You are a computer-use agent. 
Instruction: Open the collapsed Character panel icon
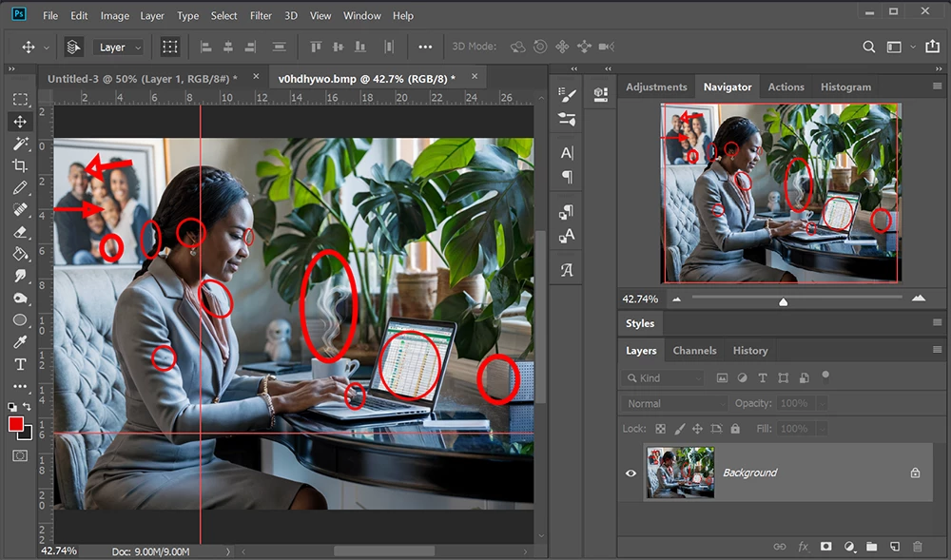[x=567, y=153]
